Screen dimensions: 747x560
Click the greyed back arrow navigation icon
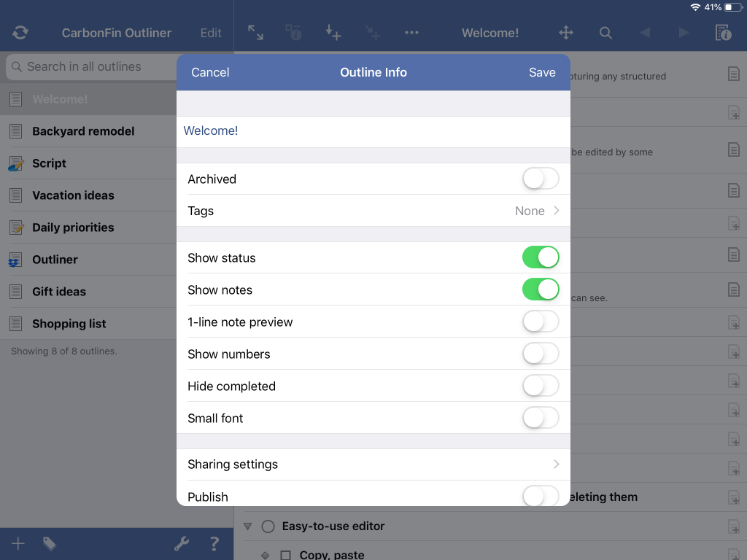coord(645,32)
